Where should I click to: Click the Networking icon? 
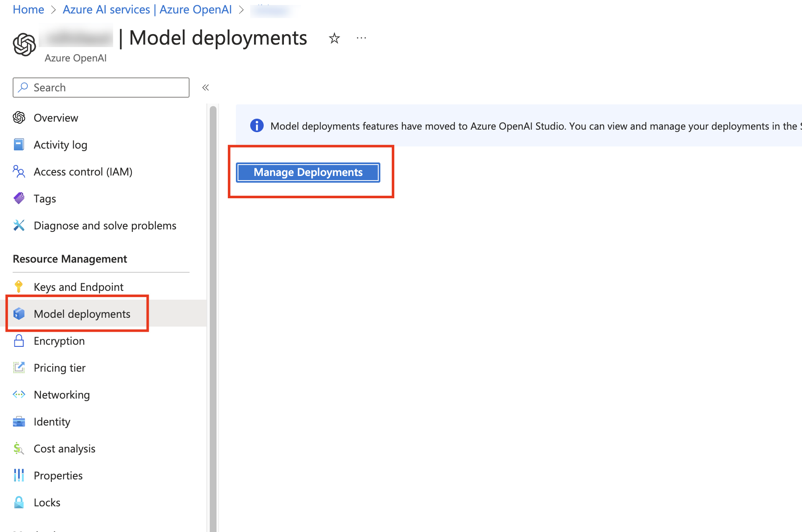pos(19,394)
